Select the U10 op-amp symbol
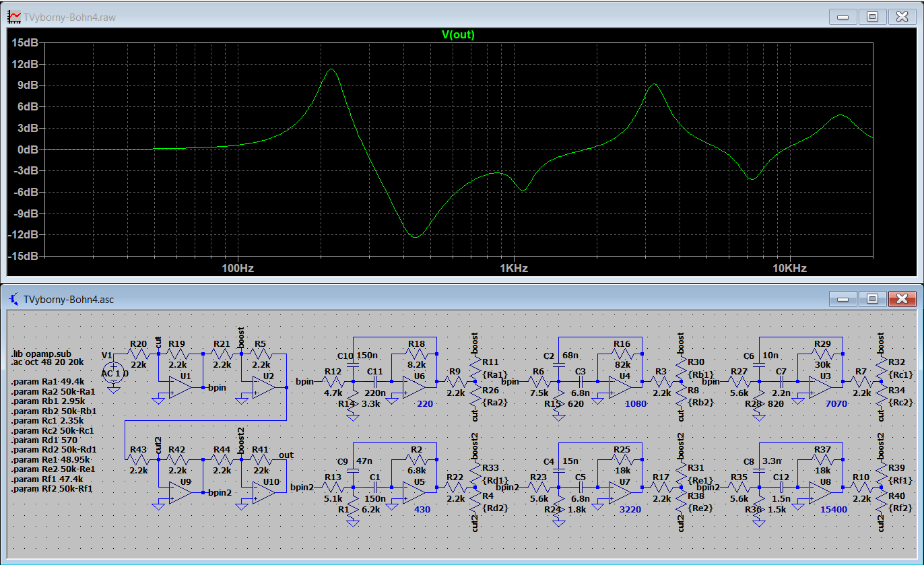 [264, 492]
